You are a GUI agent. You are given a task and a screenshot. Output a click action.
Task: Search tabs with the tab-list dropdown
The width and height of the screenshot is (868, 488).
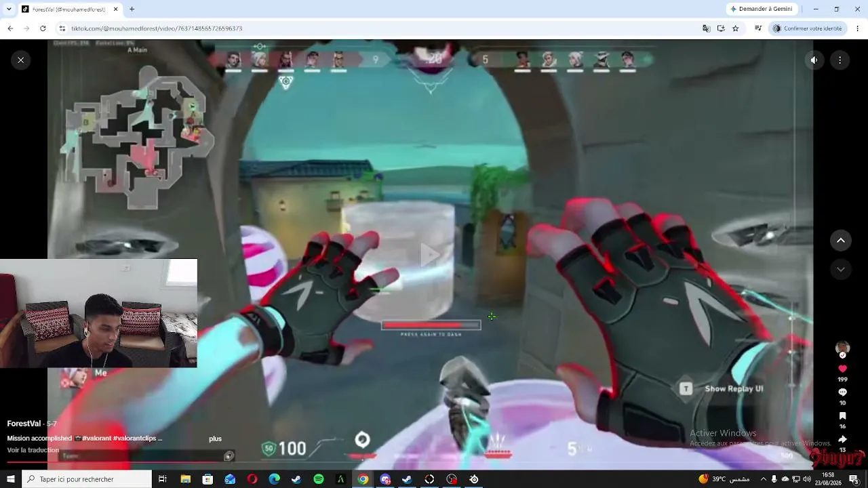point(10,9)
